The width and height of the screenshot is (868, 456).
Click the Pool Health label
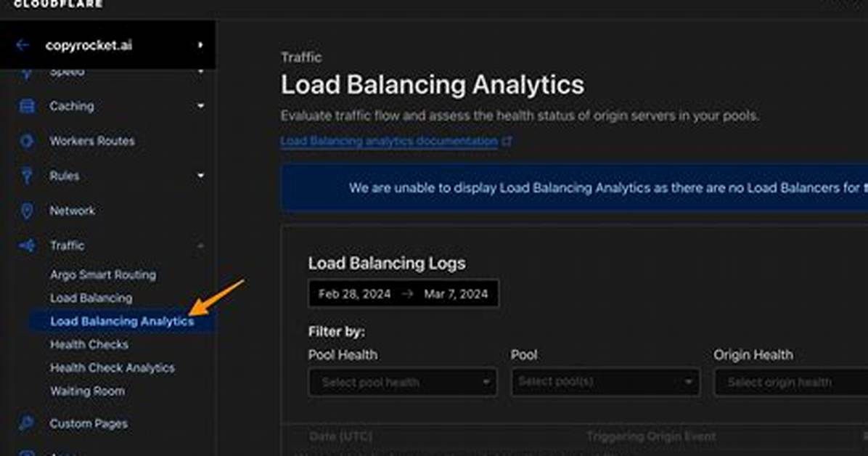(343, 354)
